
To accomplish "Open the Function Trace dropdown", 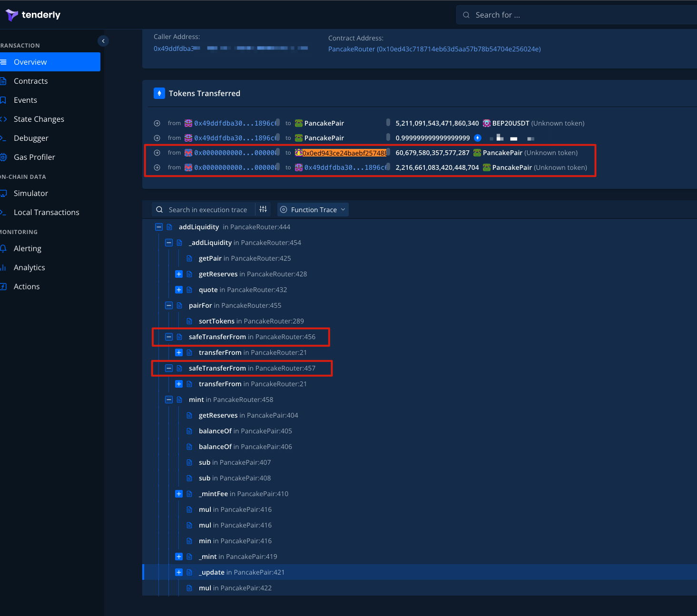I will (x=313, y=210).
